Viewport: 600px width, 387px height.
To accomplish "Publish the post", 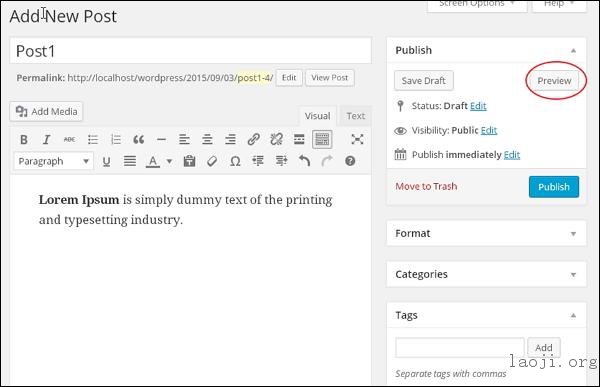I will point(554,187).
